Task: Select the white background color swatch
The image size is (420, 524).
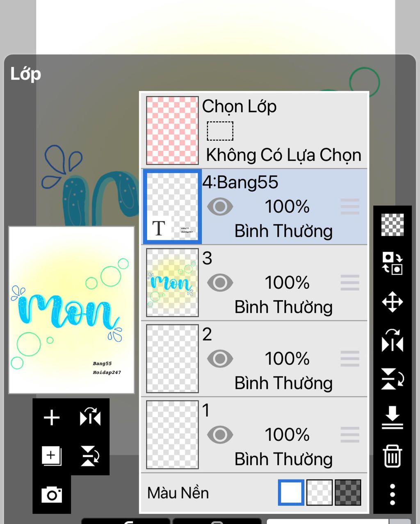Action: click(x=291, y=492)
